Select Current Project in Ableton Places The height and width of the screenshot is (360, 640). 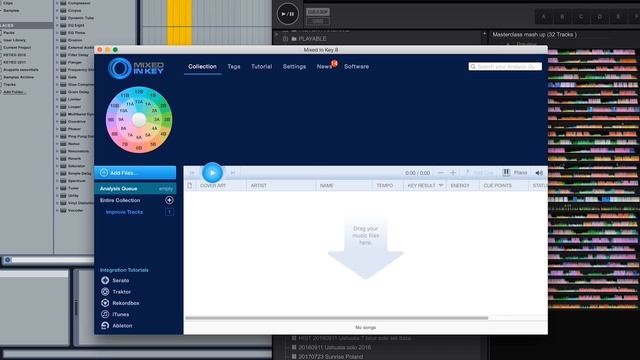tap(17, 47)
